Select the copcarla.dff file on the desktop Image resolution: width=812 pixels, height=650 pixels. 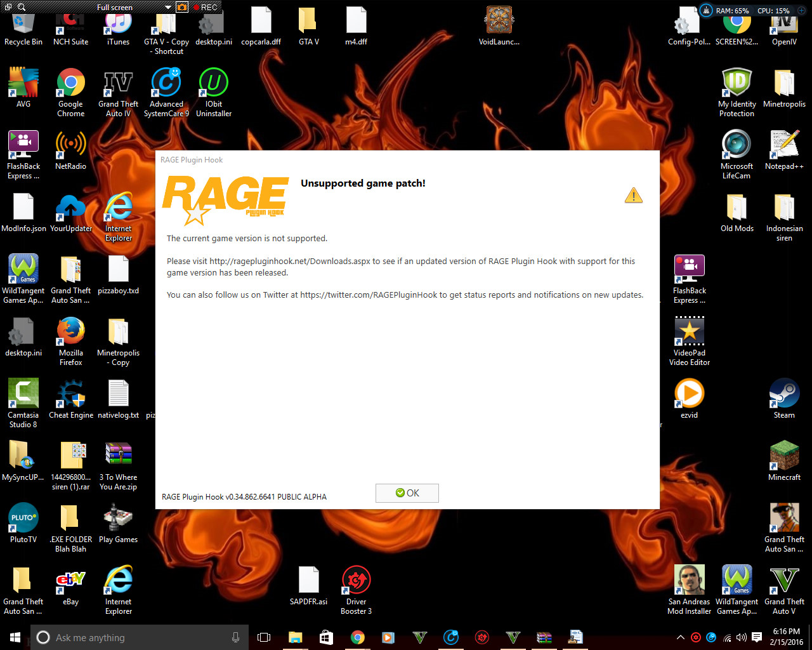pyautogui.click(x=261, y=27)
